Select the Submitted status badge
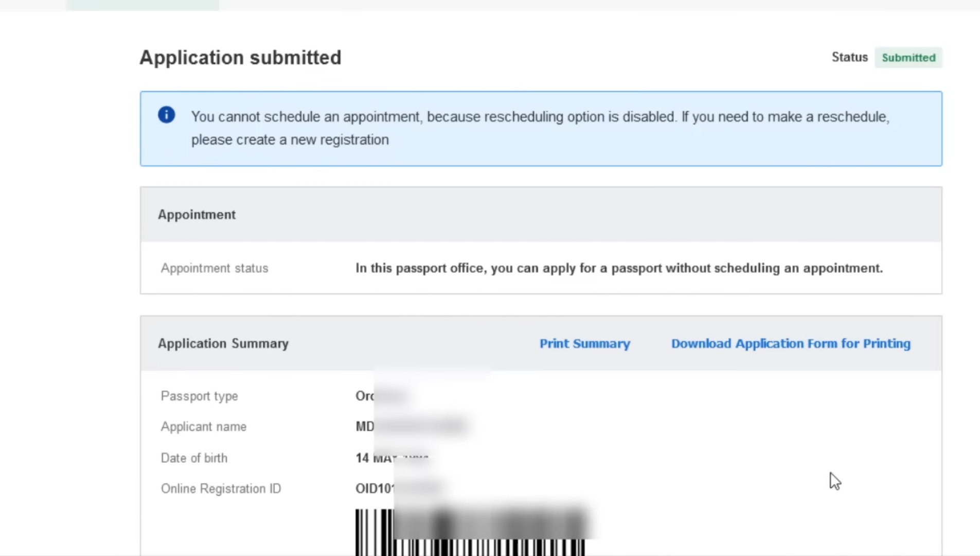Image resolution: width=980 pixels, height=556 pixels. [x=908, y=58]
